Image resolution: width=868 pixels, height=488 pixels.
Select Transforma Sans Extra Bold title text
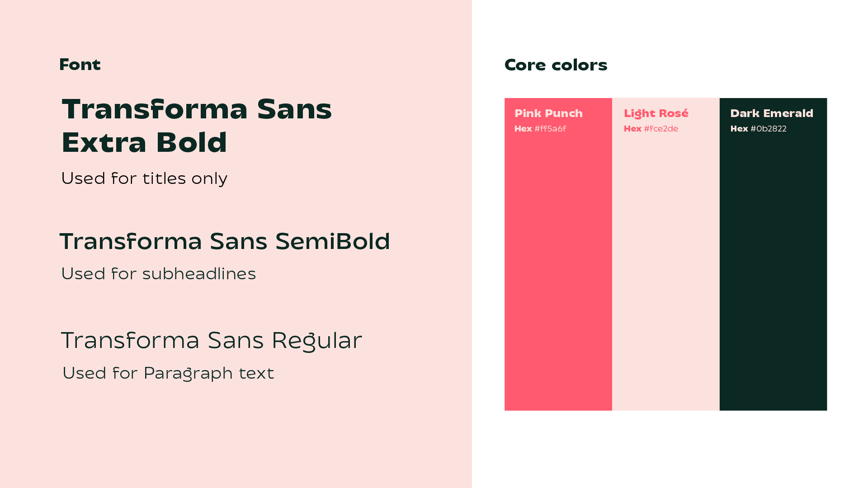pos(197,126)
